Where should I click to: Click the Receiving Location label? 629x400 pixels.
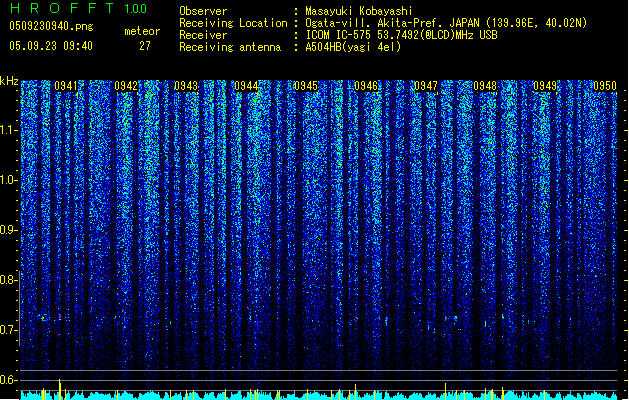point(233,23)
